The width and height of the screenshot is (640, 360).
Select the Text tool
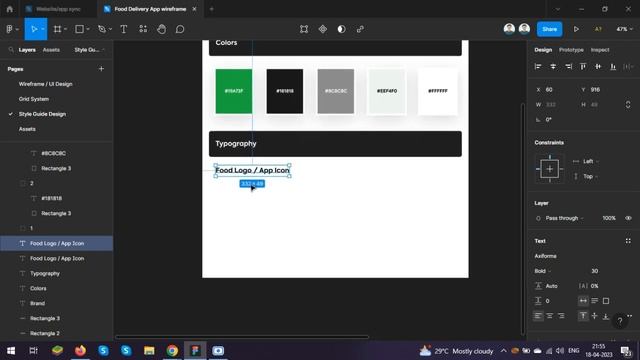124,29
